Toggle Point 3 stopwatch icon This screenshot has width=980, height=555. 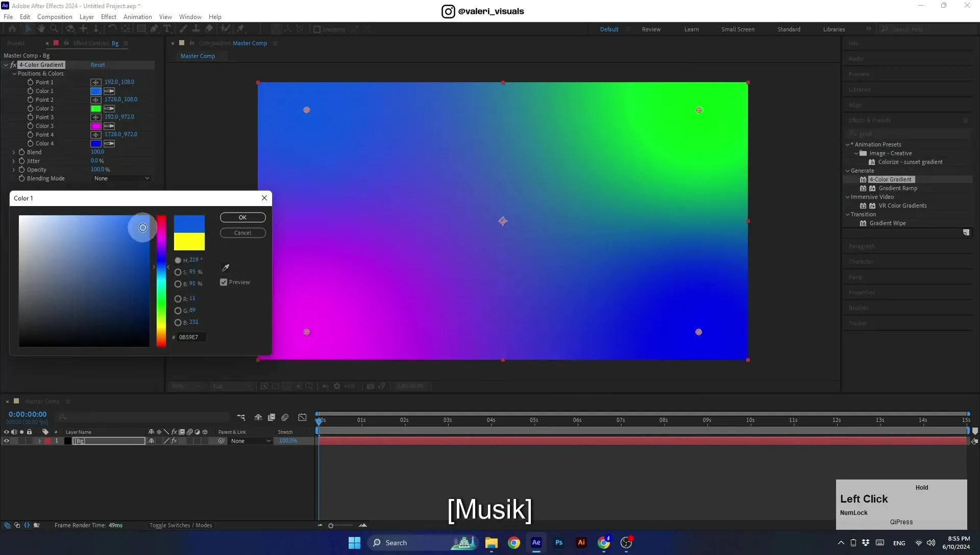click(x=30, y=117)
